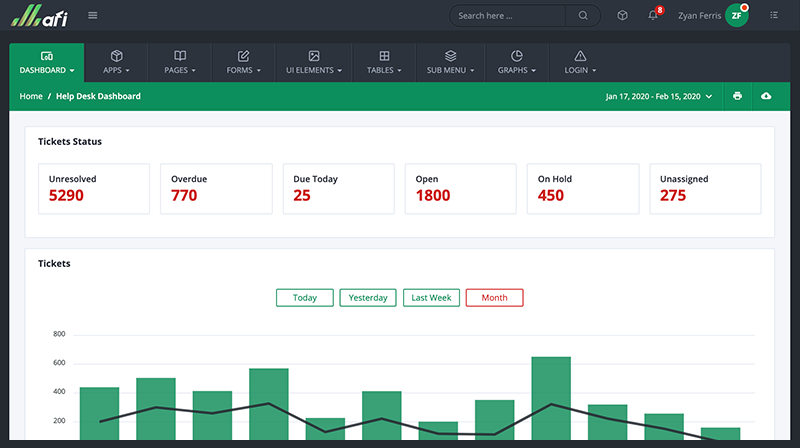Click the Mafi logo

point(39,15)
